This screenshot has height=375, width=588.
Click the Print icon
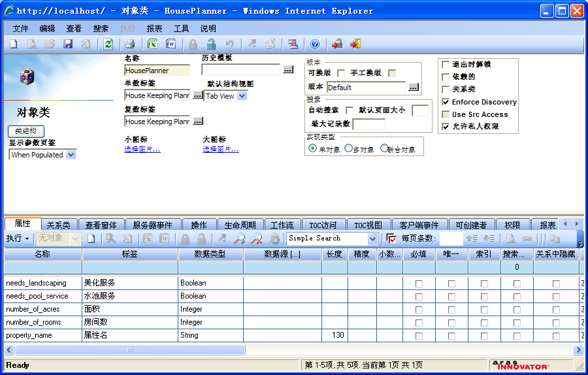point(130,44)
